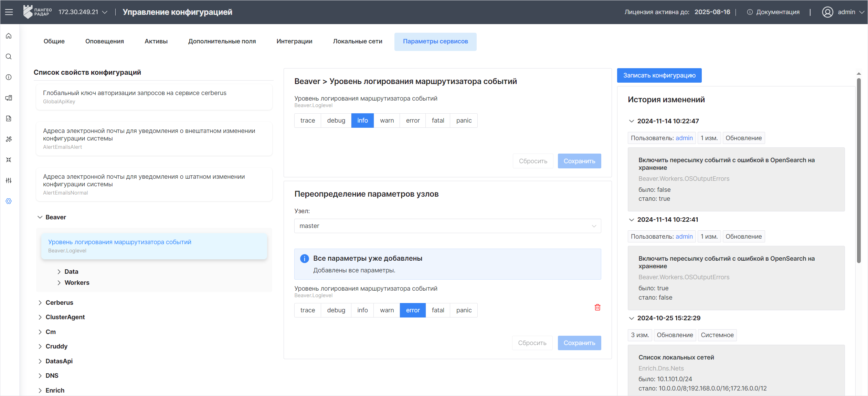Set master node log level to fatal
The image size is (868, 396).
(x=438, y=310)
